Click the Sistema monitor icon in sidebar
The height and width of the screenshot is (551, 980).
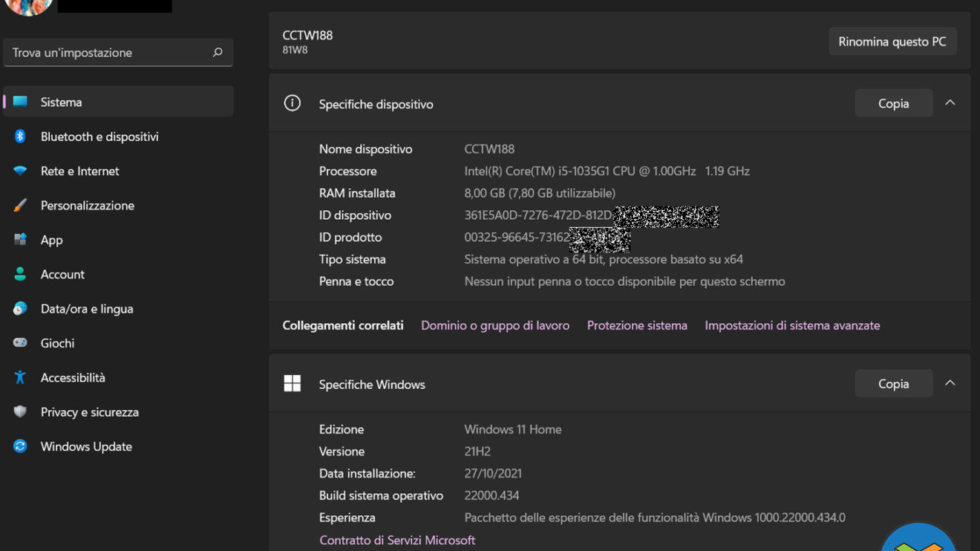(20, 102)
